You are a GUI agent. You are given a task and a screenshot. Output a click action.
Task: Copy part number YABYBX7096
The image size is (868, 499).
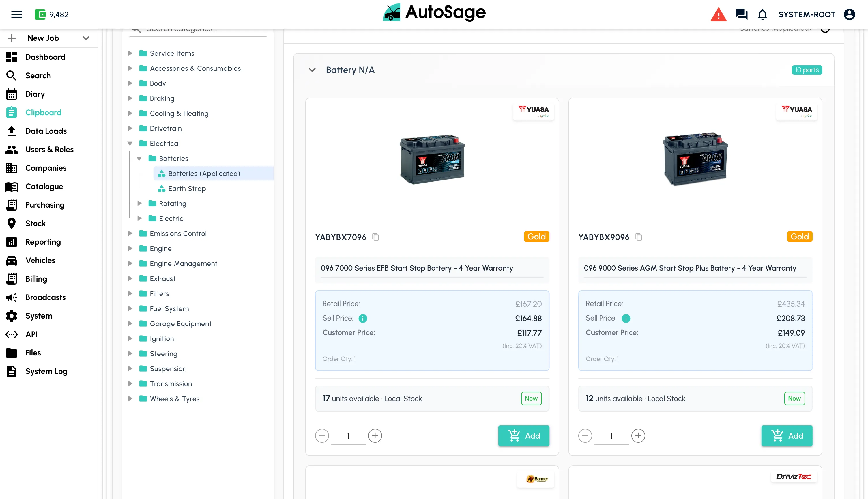click(x=376, y=237)
